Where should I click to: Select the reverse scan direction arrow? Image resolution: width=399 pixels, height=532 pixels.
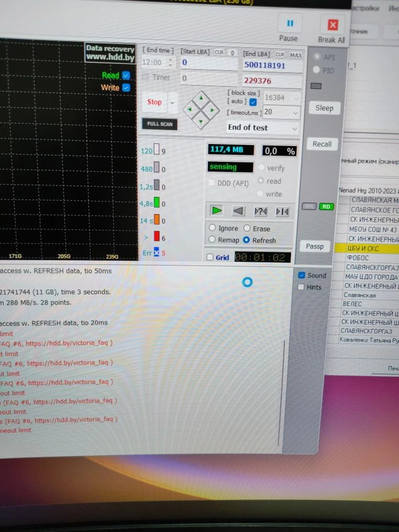(238, 211)
